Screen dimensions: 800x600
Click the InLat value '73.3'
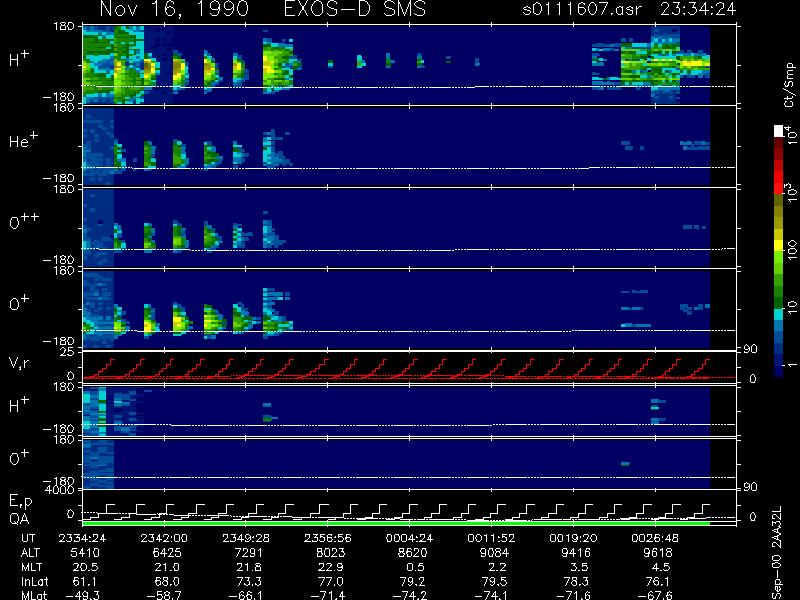pos(250,582)
